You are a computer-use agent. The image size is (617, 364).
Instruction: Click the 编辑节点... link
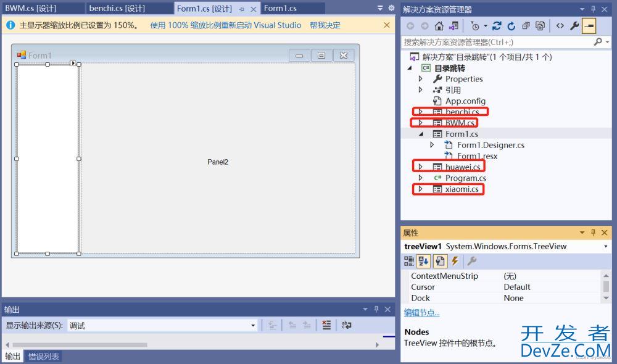click(421, 312)
